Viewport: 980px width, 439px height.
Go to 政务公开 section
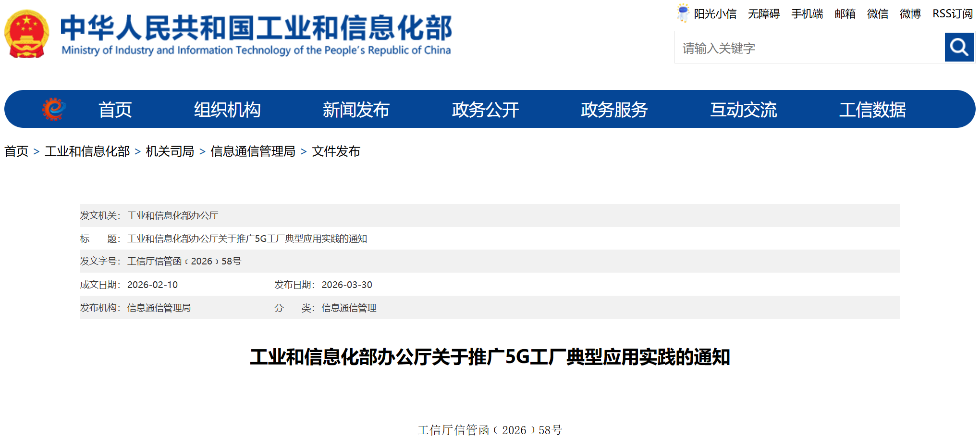485,110
